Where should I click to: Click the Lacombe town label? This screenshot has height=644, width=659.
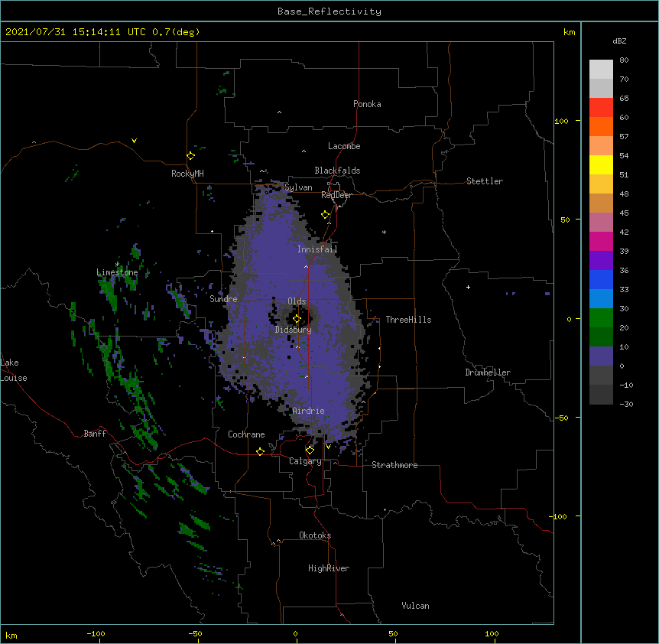pyautogui.click(x=344, y=146)
